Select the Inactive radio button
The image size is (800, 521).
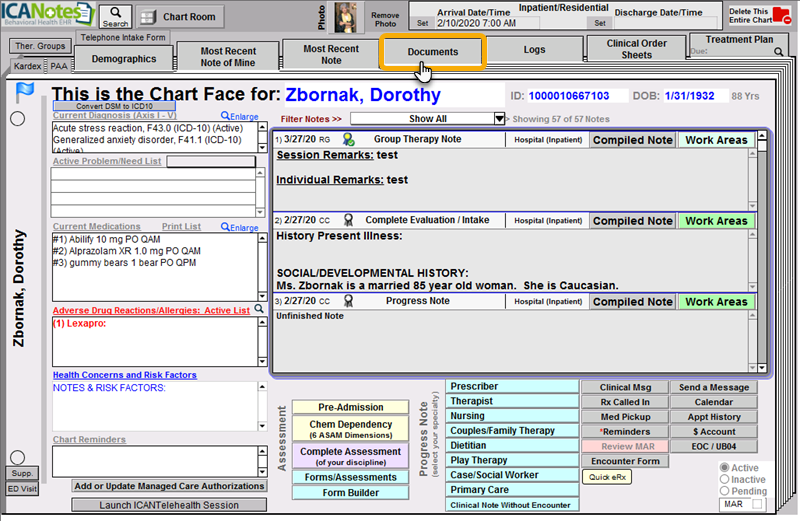pos(725,480)
